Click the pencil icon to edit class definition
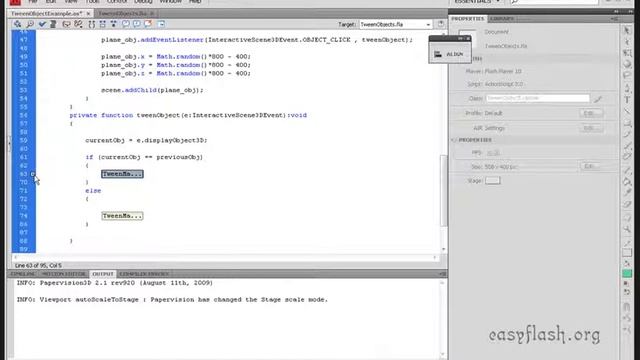 pyautogui.click(x=598, y=99)
